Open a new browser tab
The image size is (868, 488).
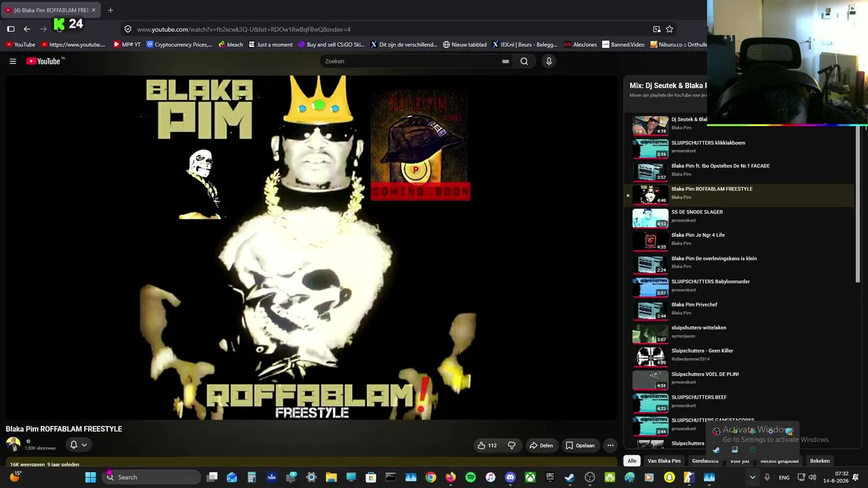[x=111, y=10]
